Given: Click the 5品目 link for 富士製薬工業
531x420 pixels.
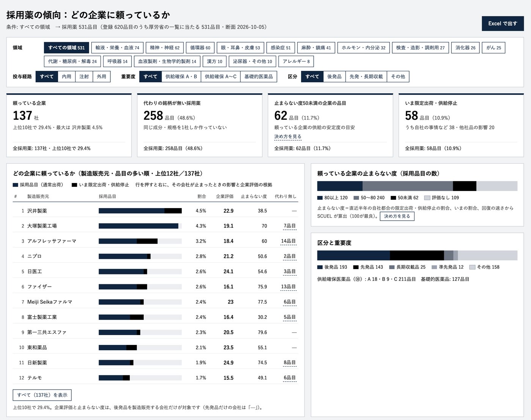Looking at the screenshot, I should pyautogui.click(x=290, y=317).
